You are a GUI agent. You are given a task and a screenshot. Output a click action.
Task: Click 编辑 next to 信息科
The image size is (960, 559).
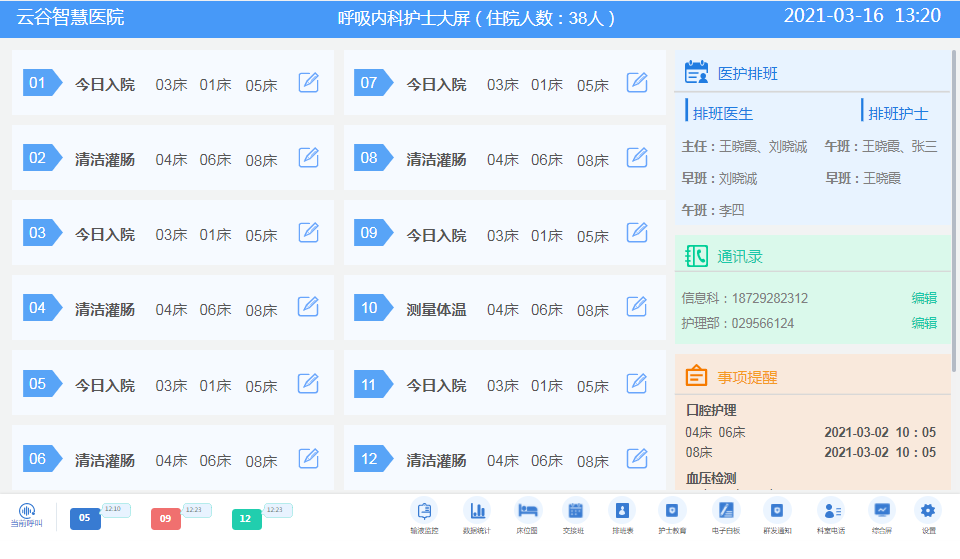click(x=924, y=298)
